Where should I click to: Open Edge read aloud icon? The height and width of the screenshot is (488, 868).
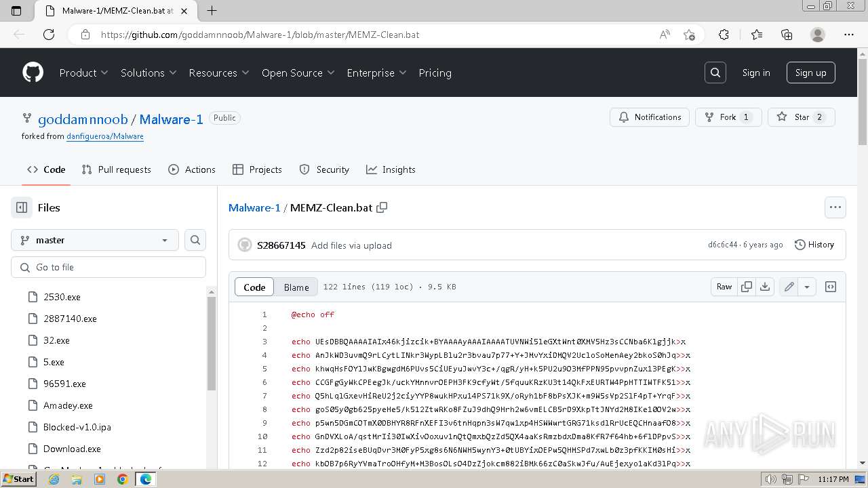pos(665,35)
